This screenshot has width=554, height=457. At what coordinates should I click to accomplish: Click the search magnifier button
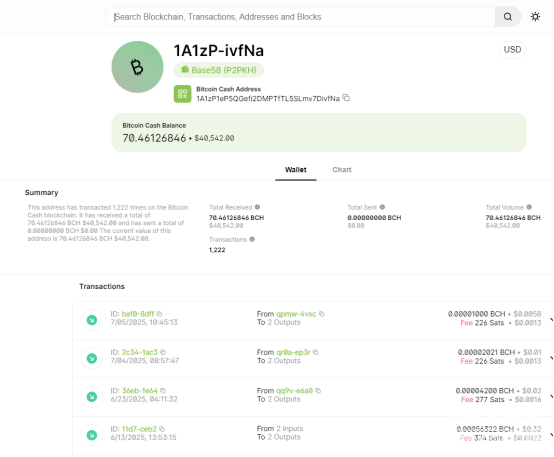(508, 17)
